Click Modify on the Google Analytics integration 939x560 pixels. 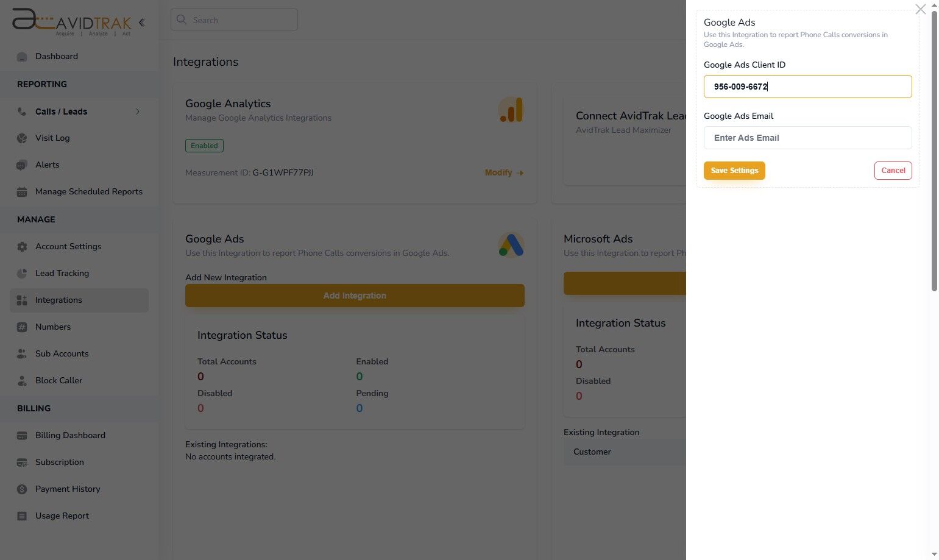point(503,172)
